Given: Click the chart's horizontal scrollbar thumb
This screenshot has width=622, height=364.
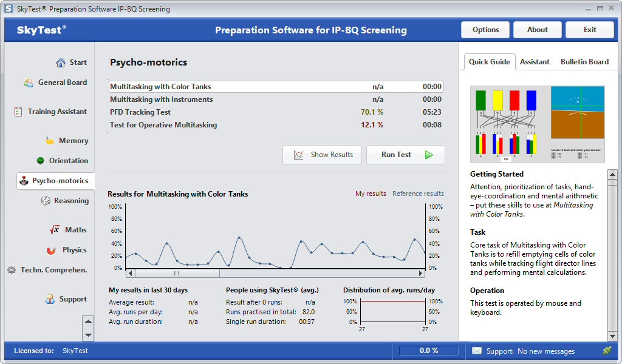Looking at the screenshot, I should pos(177,274).
